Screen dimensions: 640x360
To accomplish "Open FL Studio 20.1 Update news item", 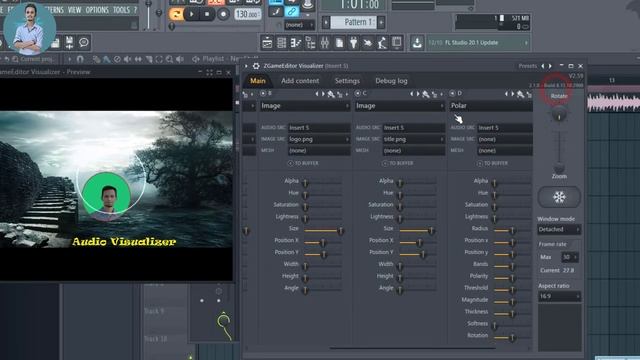I will [478, 42].
